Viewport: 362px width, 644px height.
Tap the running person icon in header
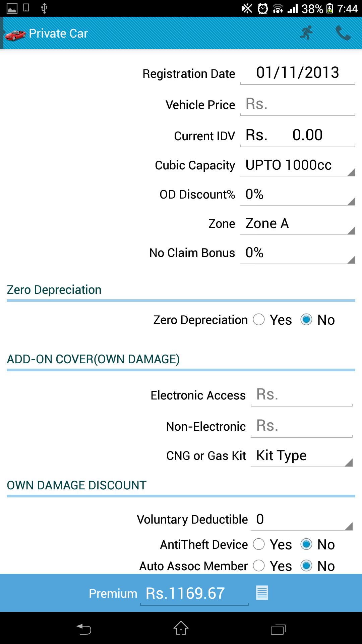click(306, 33)
